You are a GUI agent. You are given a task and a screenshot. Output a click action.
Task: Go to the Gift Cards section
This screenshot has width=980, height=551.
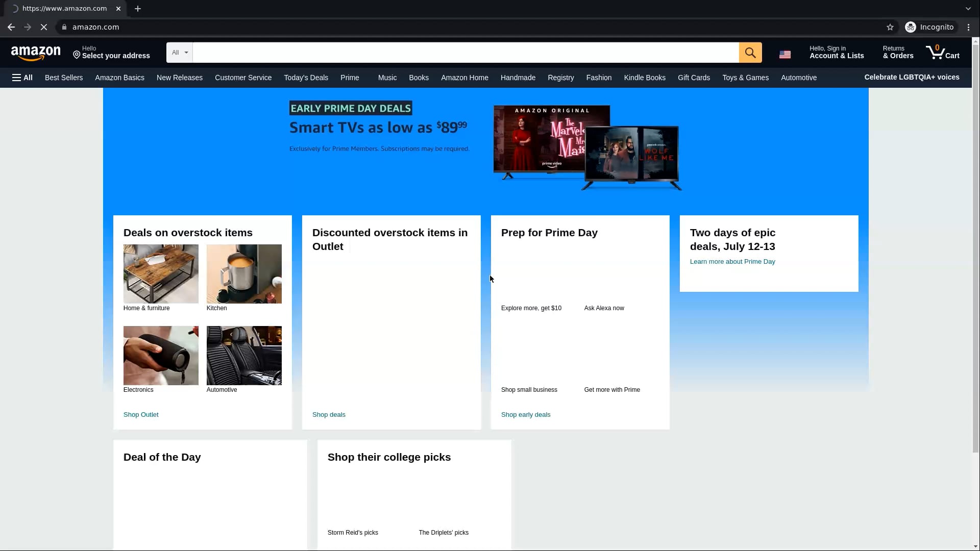click(694, 78)
